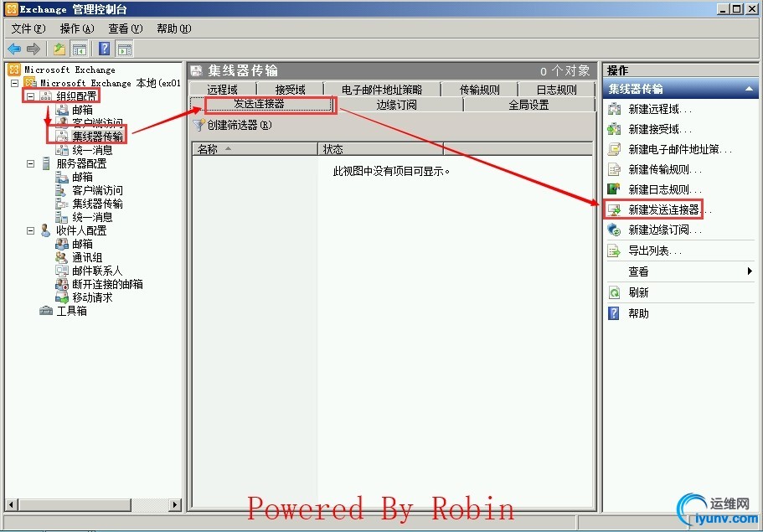This screenshot has height=532, width=763.
Task: Click the 刷新 action link
Action: click(638, 292)
